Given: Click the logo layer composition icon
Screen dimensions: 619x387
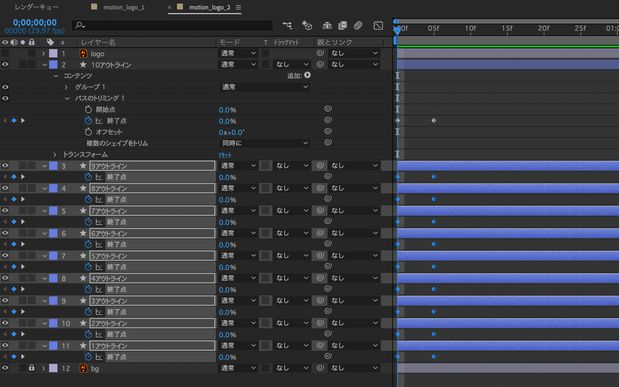Looking at the screenshot, I should click(83, 53).
